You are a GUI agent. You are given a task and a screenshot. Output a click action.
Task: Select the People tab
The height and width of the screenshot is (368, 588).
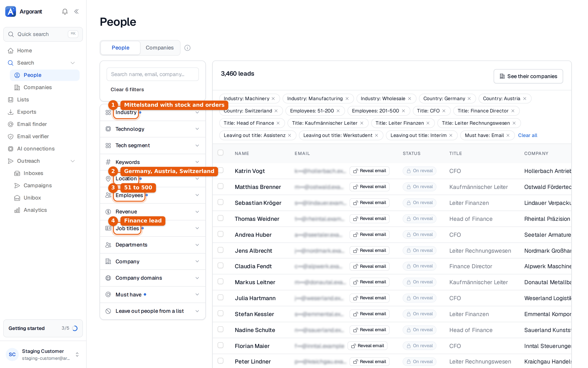[x=120, y=48]
